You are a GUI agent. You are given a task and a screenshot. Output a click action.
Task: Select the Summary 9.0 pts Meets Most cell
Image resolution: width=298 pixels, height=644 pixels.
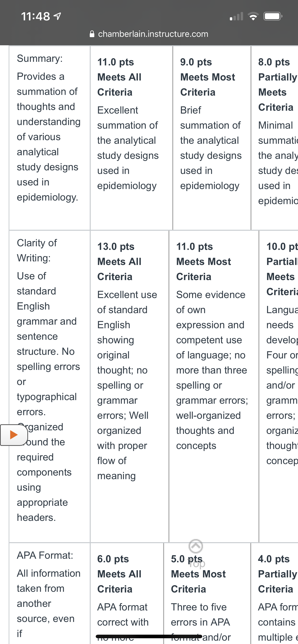point(212,138)
